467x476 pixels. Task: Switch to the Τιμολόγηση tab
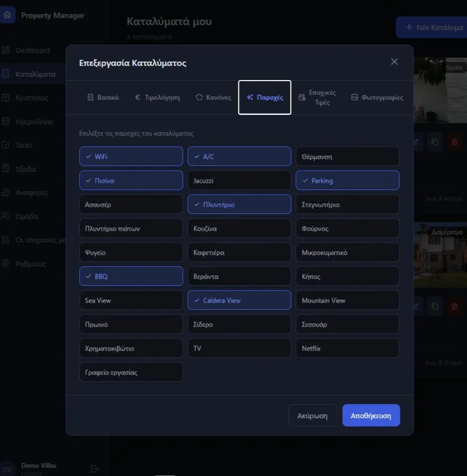(x=157, y=97)
